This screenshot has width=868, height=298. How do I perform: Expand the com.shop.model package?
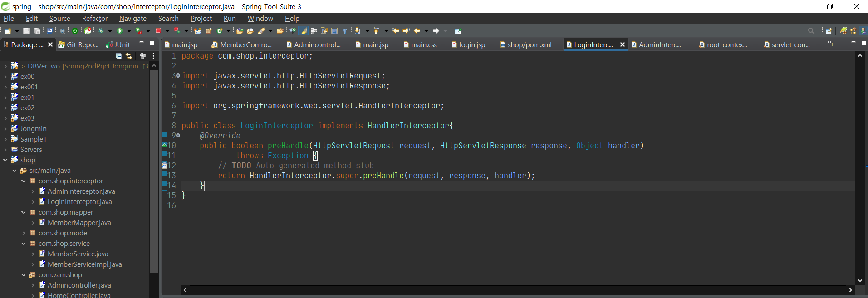(x=24, y=233)
